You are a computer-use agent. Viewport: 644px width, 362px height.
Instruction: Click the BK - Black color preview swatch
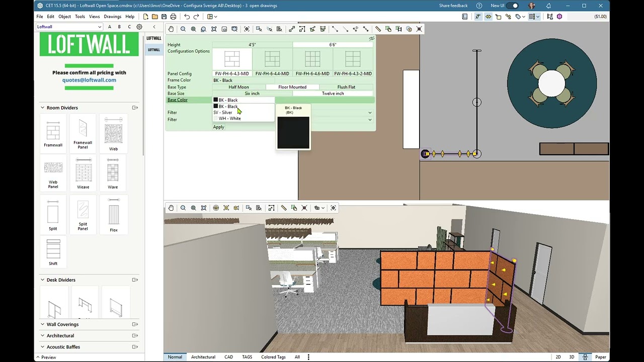(x=293, y=133)
